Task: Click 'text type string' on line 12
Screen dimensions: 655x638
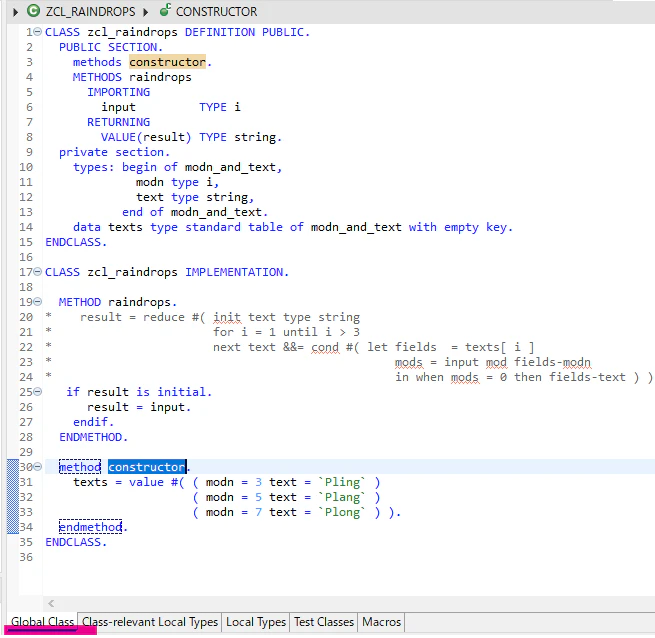Action: pos(192,197)
